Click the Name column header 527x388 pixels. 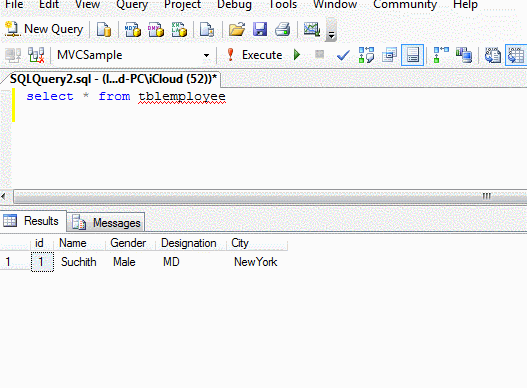(79, 243)
